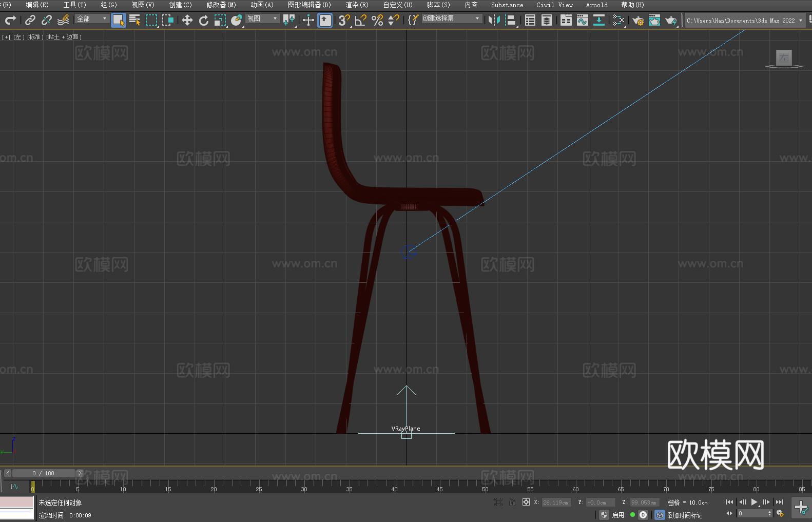The height and width of the screenshot is (522, 812).
Task: Activate the Select Object tool
Action: click(x=119, y=20)
